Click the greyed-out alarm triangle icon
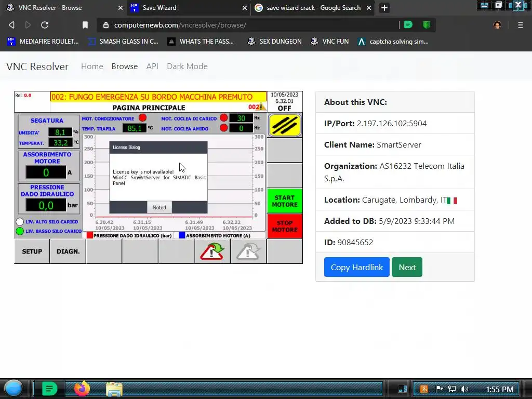Viewport: 532px width, 399px height. [x=248, y=251]
